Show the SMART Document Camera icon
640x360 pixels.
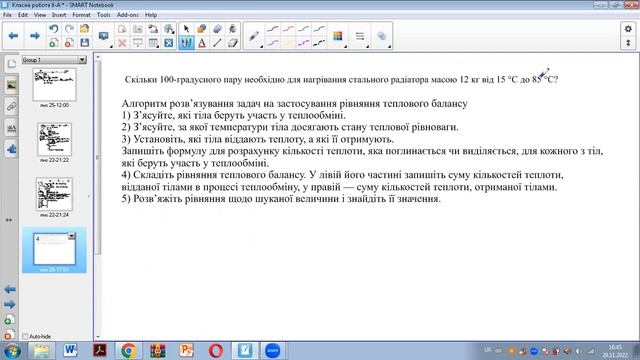[x=153, y=29]
